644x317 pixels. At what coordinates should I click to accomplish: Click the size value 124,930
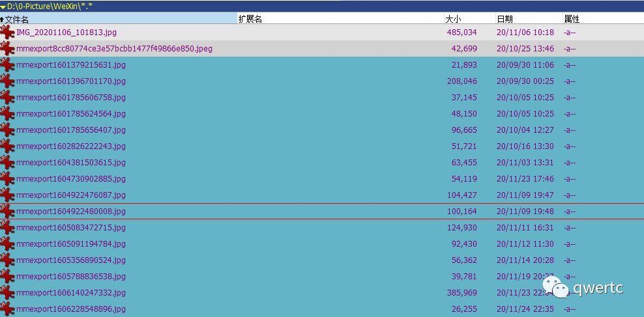tap(462, 228)
